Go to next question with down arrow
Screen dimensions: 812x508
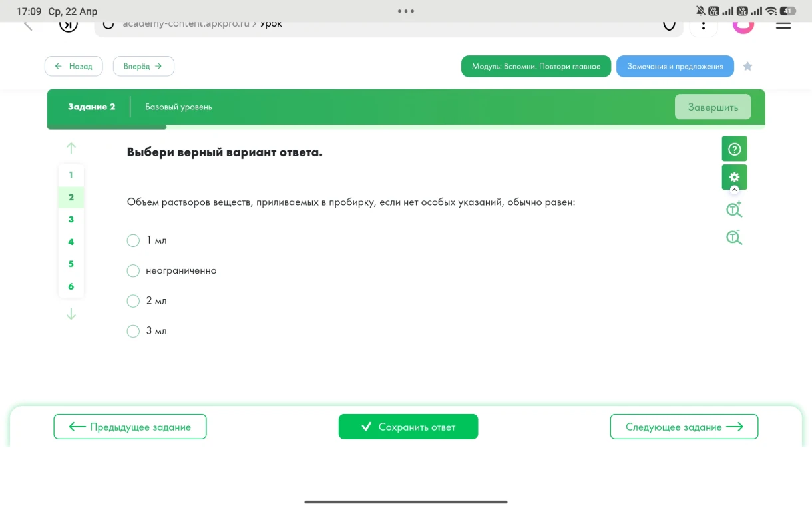(71, 314)
